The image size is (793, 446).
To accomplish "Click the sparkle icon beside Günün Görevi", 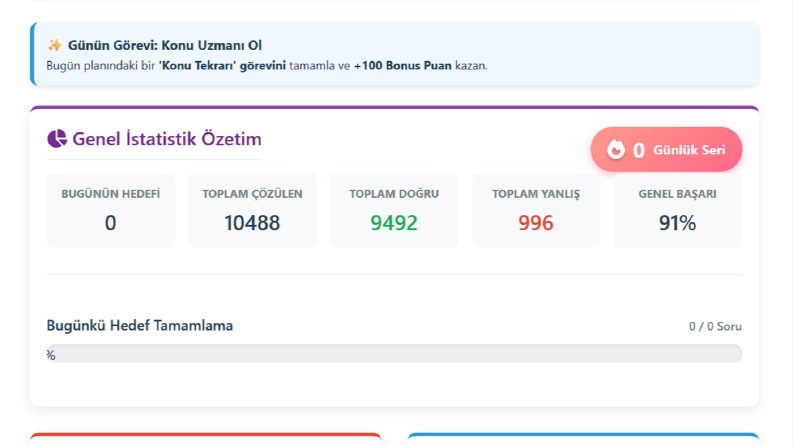I will pyautogui.click(x=55, y=46).
